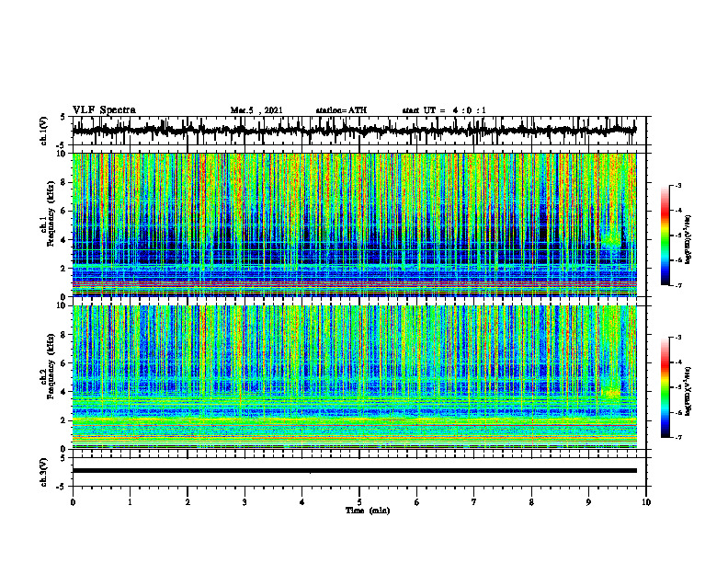The height and width of the screenshot is (563, 728).
Task: Click the "Time (min)" axis title
Action: (368, 511)
